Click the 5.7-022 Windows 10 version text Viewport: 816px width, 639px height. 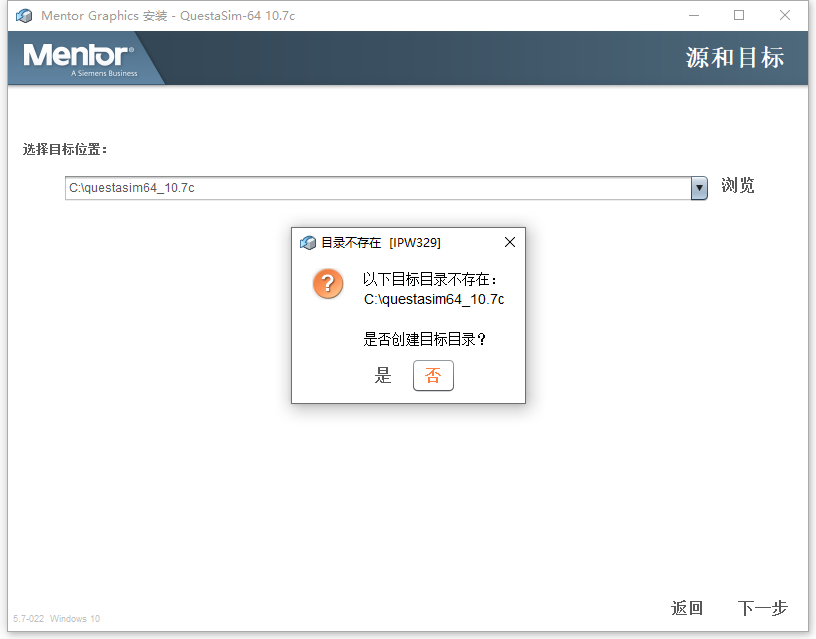pos(56,618)
